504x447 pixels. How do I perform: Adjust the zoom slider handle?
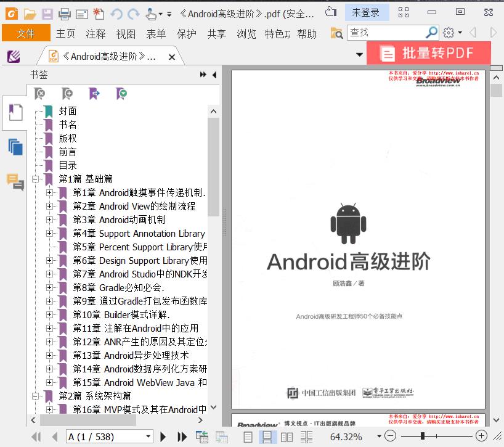coord(423,436)
